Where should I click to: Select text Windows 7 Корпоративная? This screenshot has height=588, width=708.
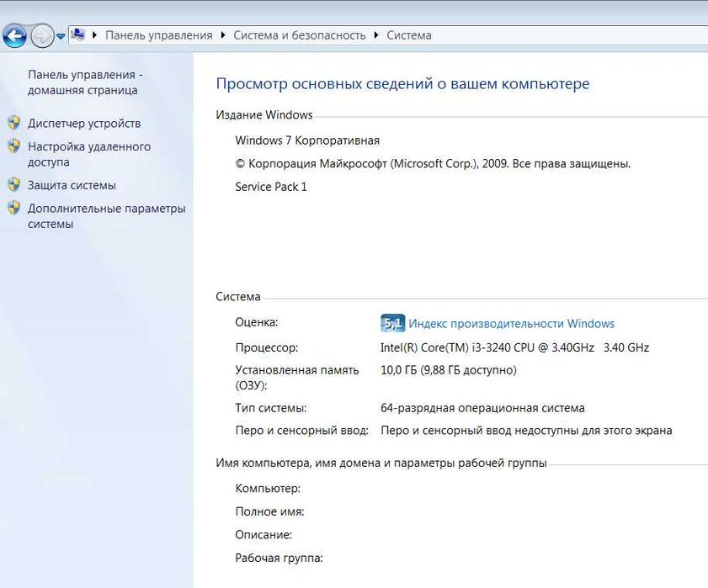(x=307, y=140)
